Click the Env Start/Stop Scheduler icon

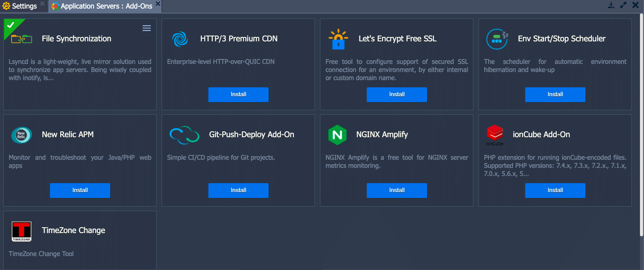click(x=497, y=39)
